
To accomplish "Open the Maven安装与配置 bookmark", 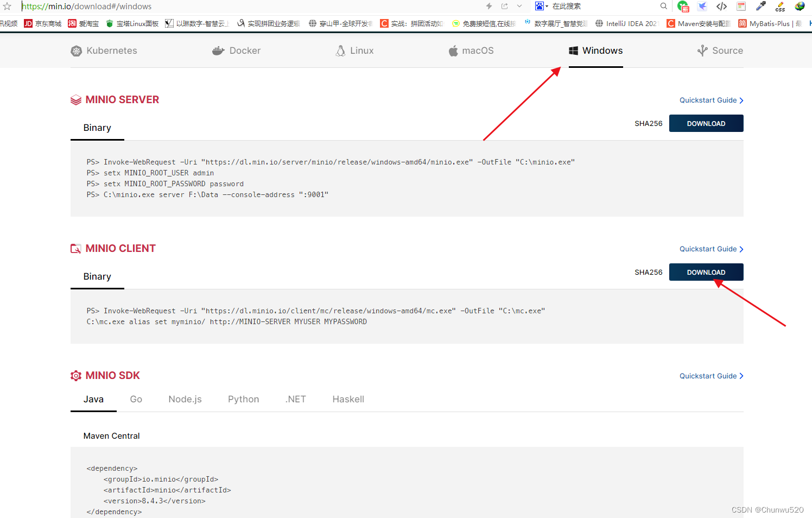I will coord(699,23).
